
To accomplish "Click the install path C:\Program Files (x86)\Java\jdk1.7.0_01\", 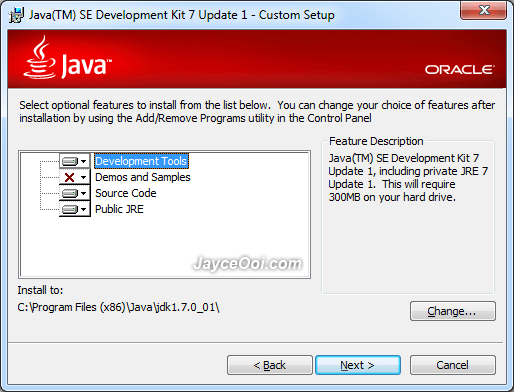I will (x=118, y=307).
